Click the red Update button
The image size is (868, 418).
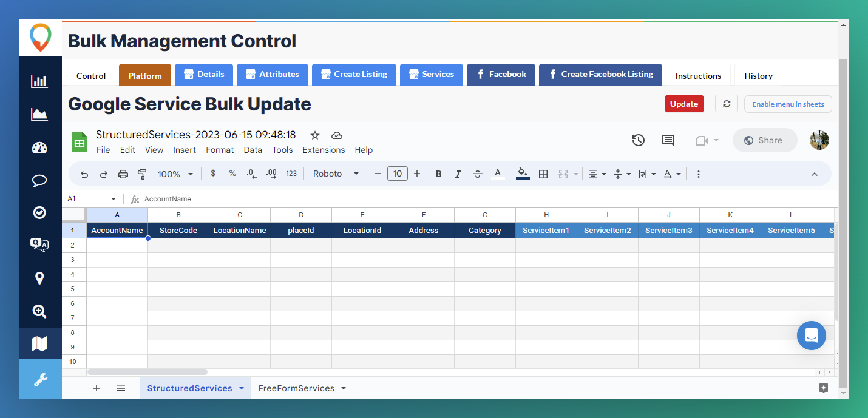(684, 104)
